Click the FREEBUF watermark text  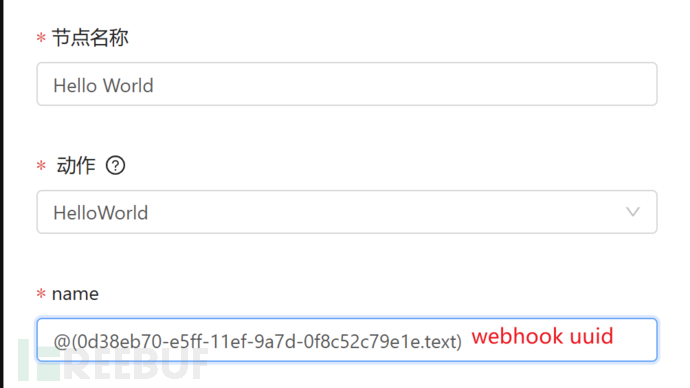pyautogui.click(x=136, y=364)
